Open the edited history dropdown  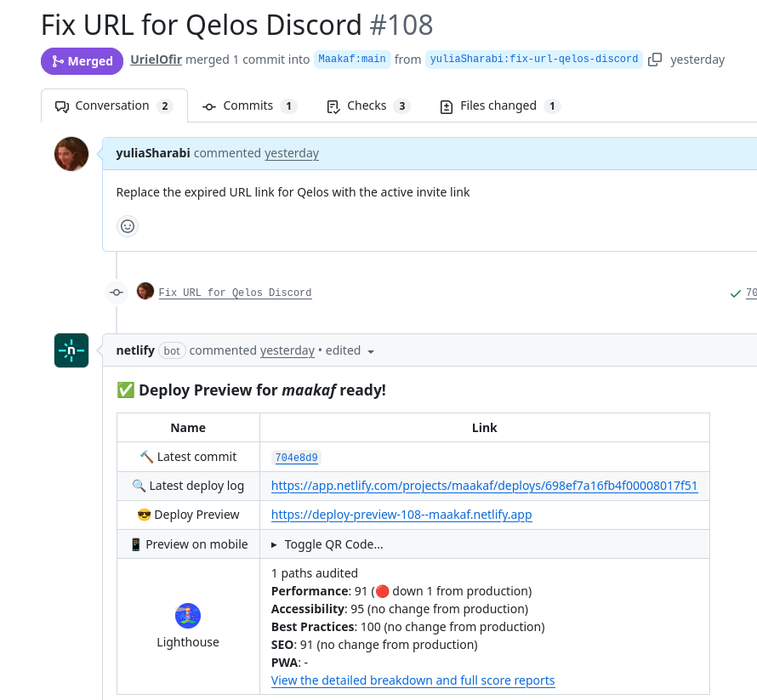coord(370,350)
